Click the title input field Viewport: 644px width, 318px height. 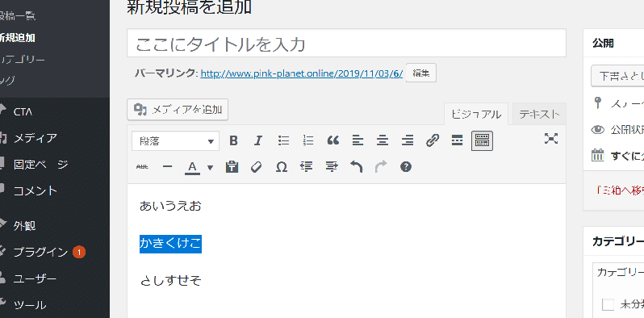click(x=347, y=43)
